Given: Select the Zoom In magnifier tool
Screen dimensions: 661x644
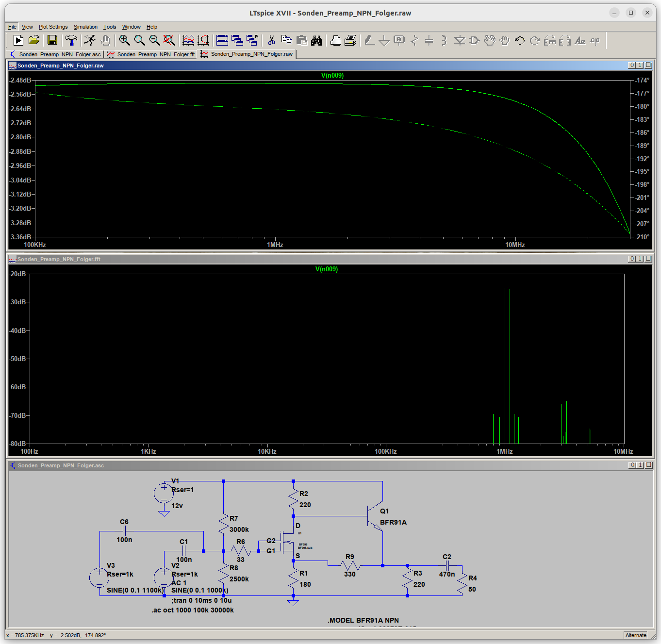Looking at the screenshot, I should 124,40.
